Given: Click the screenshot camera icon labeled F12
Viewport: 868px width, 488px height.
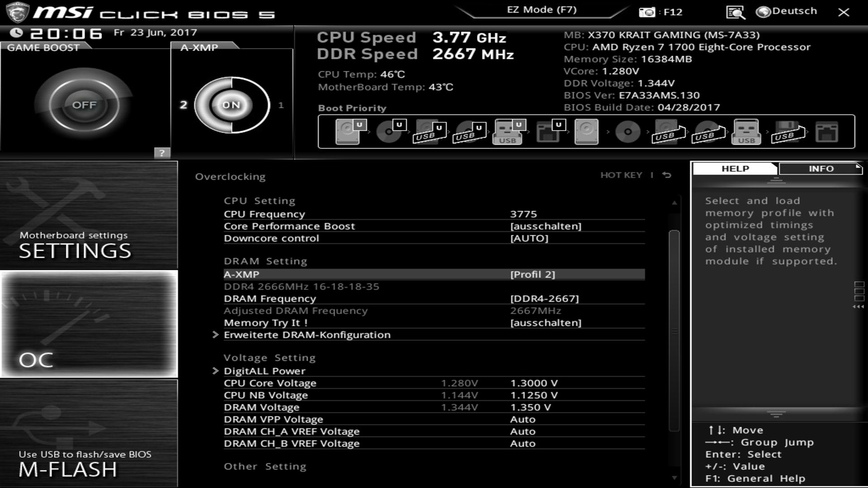Looking at the screenshot, I should (x=647, y=12).
